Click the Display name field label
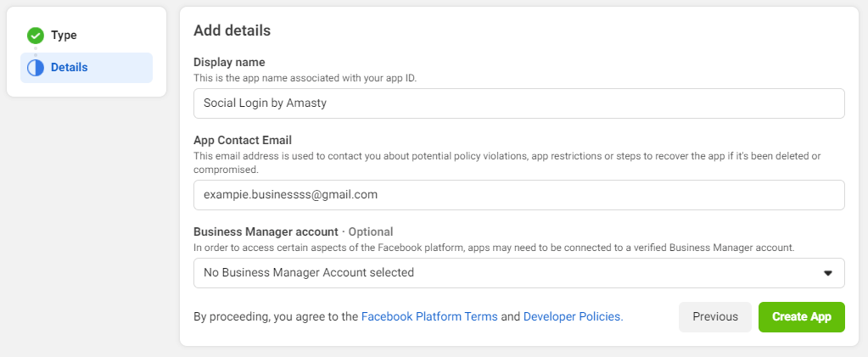This screenshot has width=868, height=357. [229, 62]
